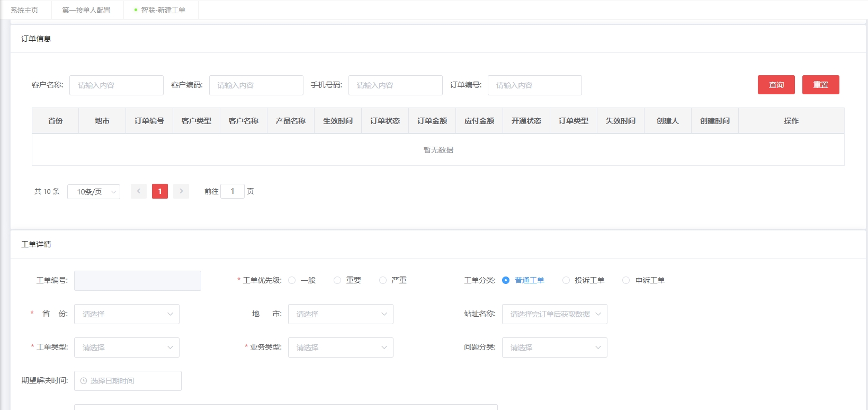The width and height of the screenshot is (868, 410).
Task: Click the 暂无数据 empty table text
Action: (439, 150)
